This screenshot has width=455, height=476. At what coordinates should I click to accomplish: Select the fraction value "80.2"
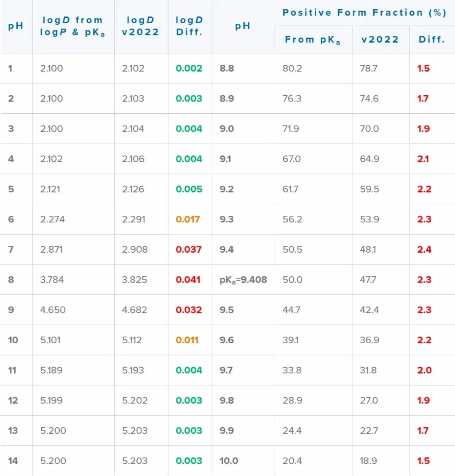tap(292, 68)
